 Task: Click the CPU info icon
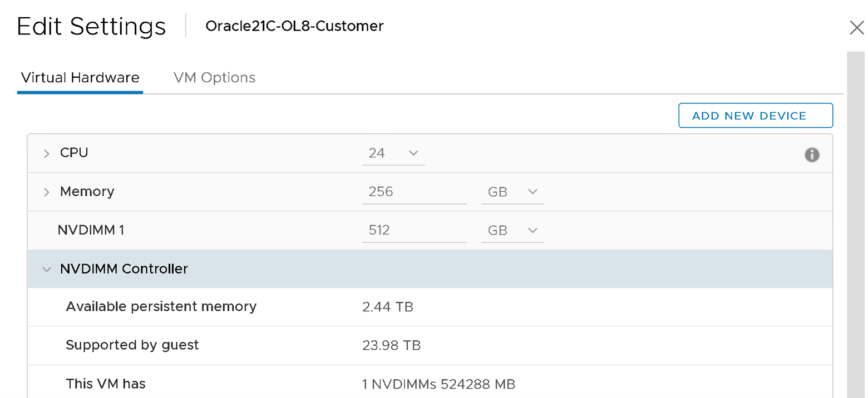[x=812, y=155]
